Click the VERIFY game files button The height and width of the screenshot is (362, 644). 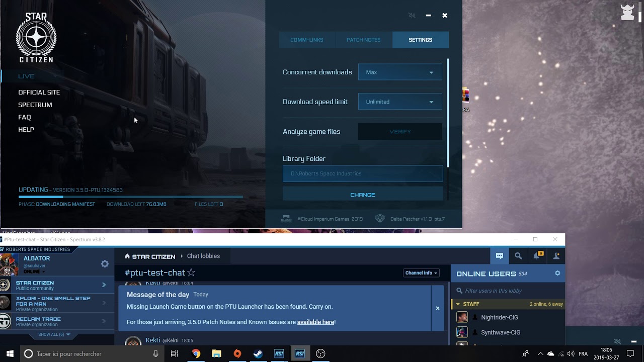(400, 131)
